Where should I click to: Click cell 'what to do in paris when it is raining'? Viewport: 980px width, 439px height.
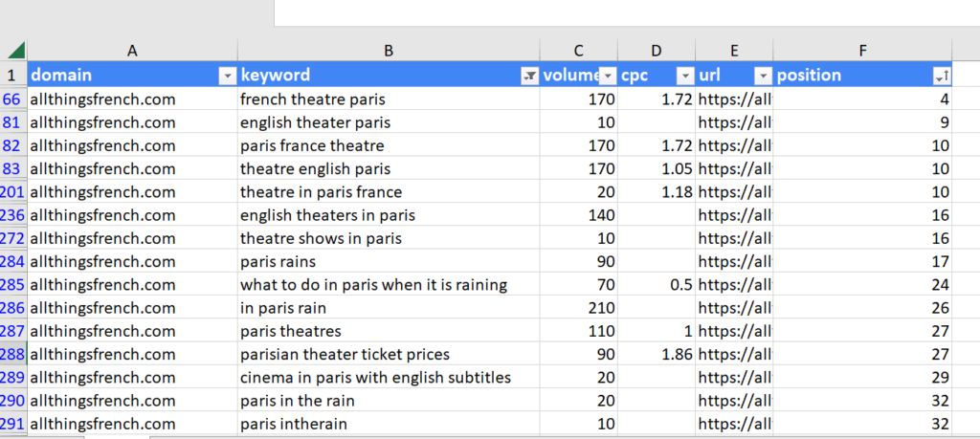click(x=389, y=285)
